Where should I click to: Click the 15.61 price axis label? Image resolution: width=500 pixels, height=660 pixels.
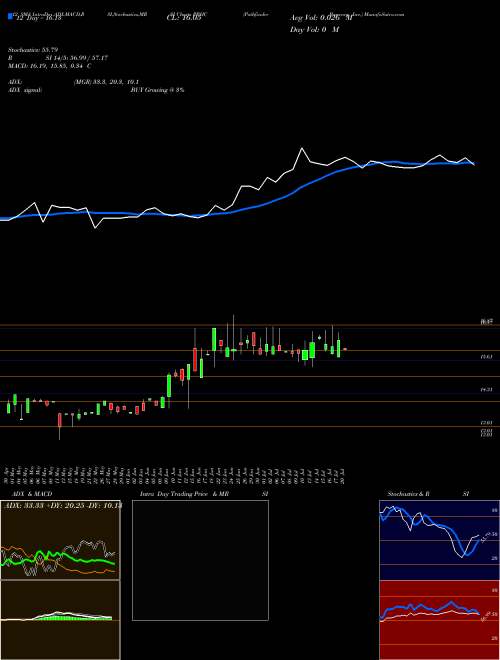(x=487, y=357)
